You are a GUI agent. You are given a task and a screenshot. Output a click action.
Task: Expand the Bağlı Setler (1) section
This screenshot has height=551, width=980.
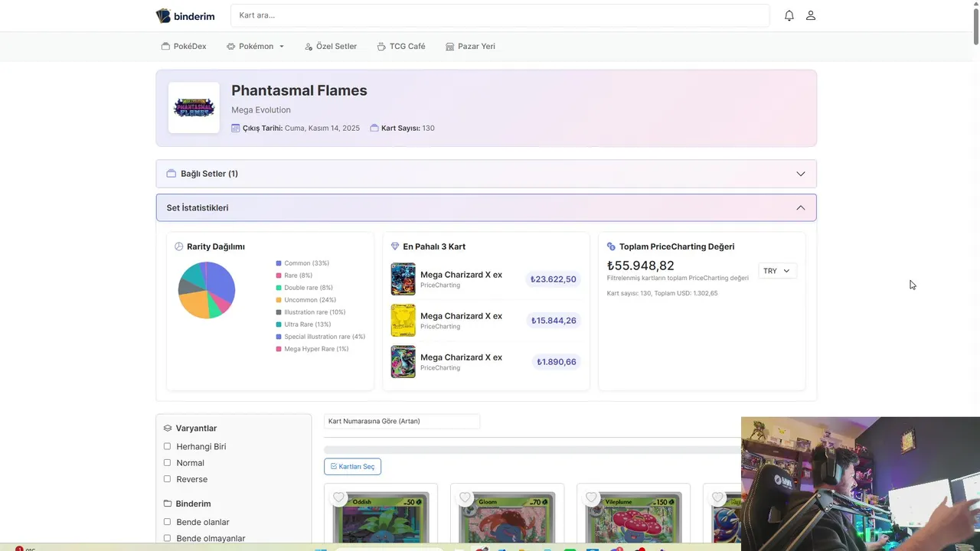point(486,174)
